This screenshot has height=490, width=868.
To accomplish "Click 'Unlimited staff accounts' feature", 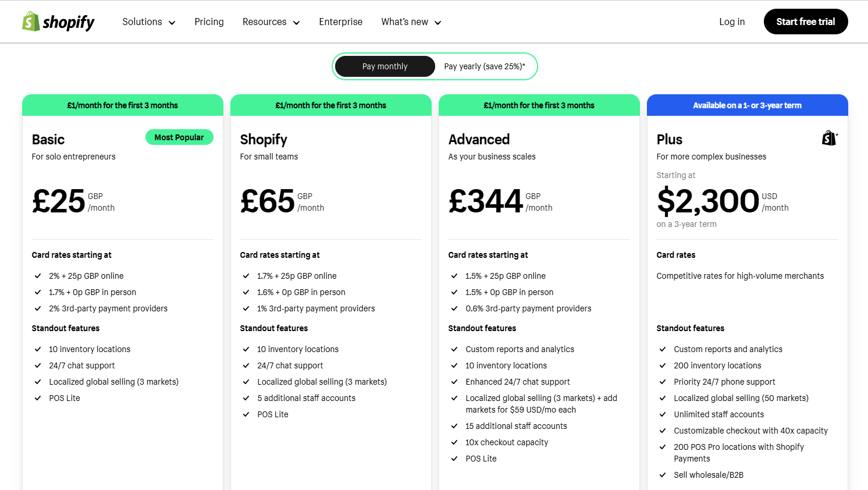I will pyautogui.click(x=719, y=414).
